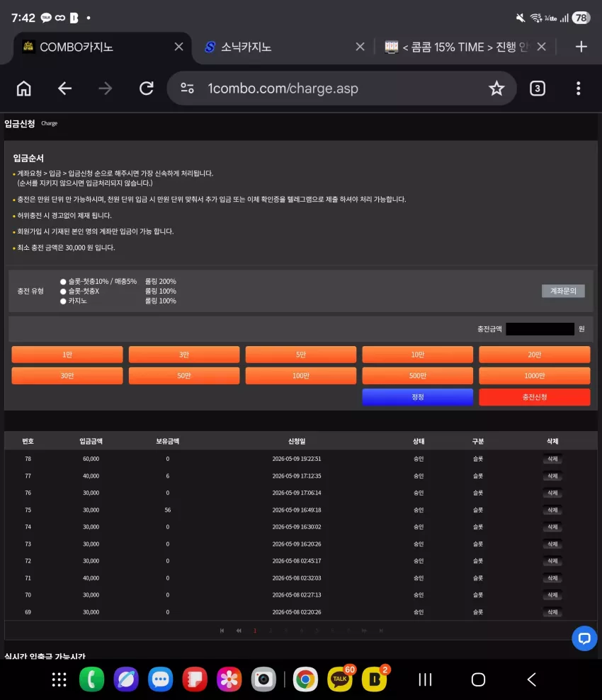This screenshot has height=700, width=602.
Task: Switch to the 콤콤 15% TIME tab
Action: tap(465, 47)
